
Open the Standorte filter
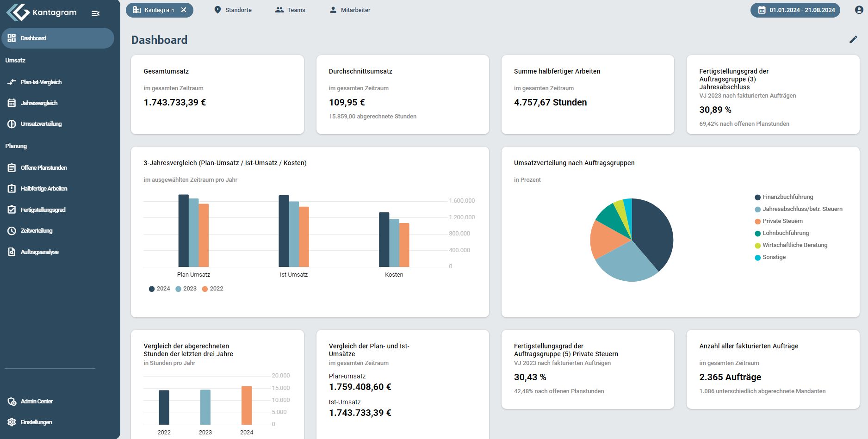[x=233, y=10]
